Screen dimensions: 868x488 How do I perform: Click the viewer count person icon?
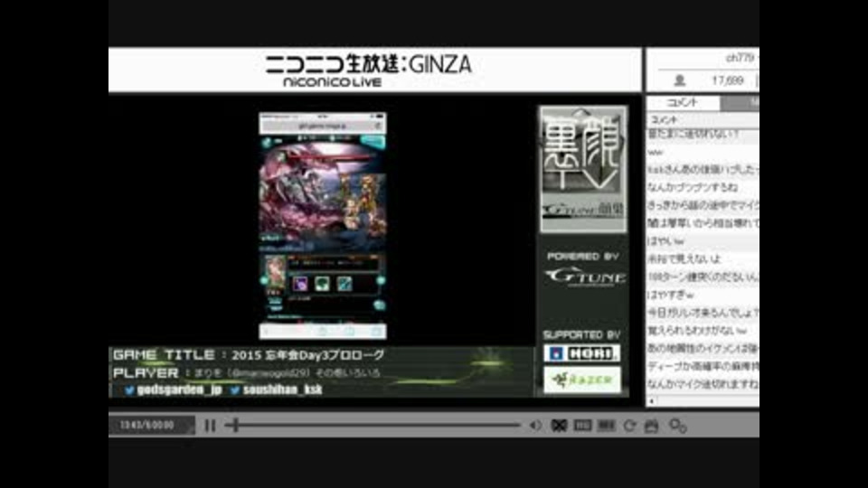680,80
